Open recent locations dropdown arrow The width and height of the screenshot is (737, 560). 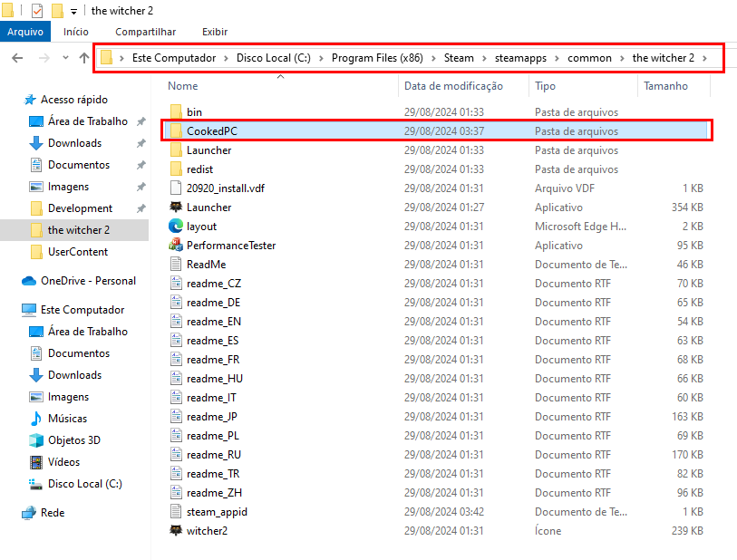[65, 58]
